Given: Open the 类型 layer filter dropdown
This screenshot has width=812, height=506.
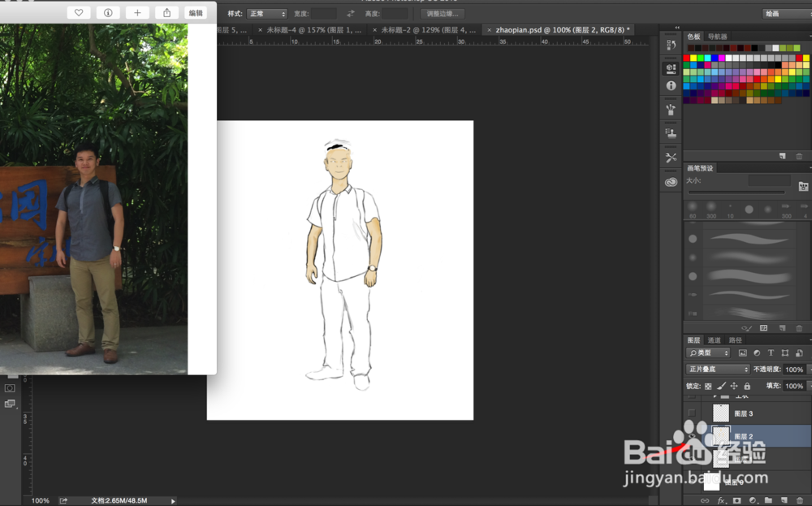Looking at the screenshot, I should pos(708,353).
